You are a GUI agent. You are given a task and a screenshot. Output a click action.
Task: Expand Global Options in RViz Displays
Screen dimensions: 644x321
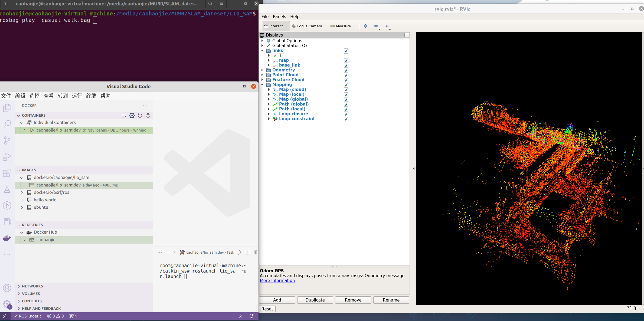[x=262, y=41]
